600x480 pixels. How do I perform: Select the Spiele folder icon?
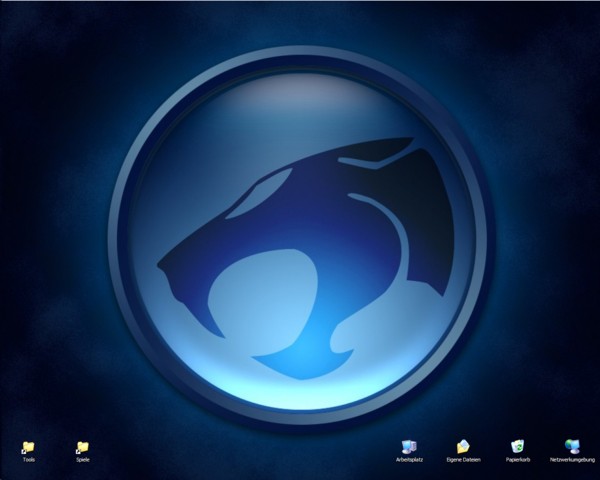pyautogui.click(x=83, y=446)
